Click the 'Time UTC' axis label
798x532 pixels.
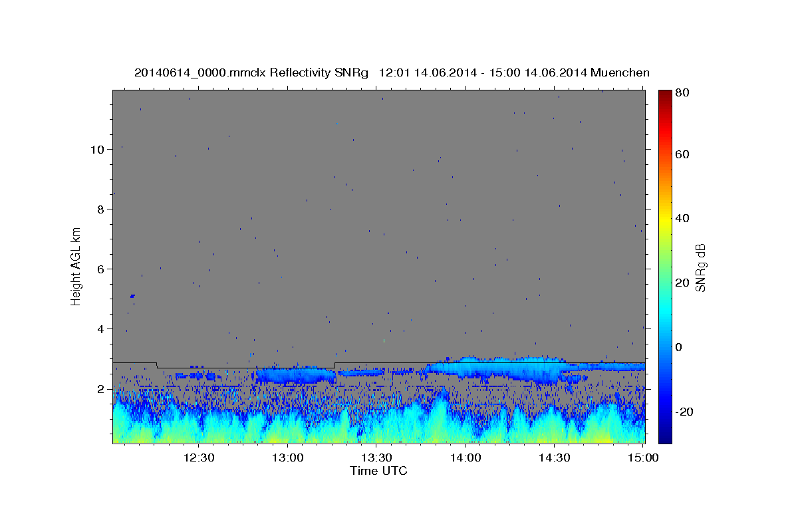pos(378,471)
